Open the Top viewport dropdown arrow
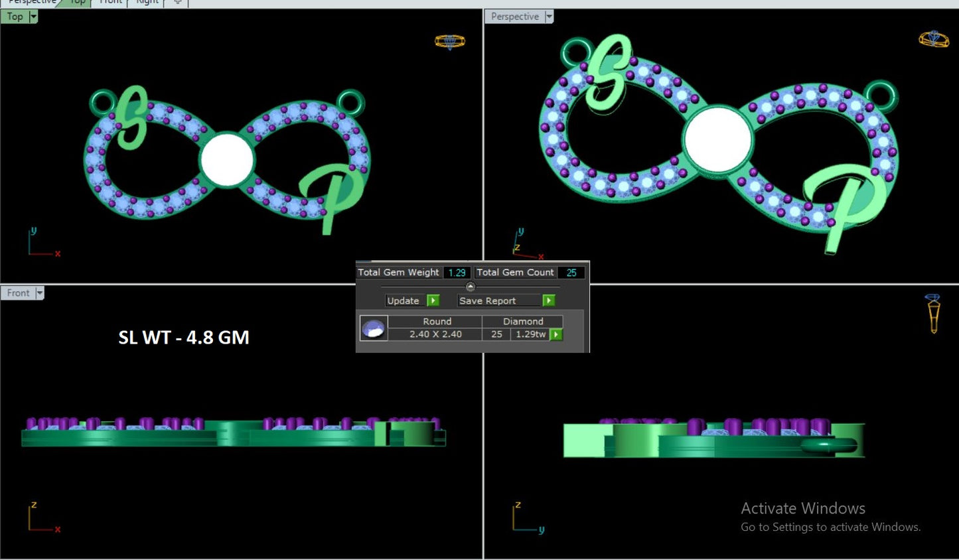Screen dimensions: 959x560 click(x=33, y=17)
